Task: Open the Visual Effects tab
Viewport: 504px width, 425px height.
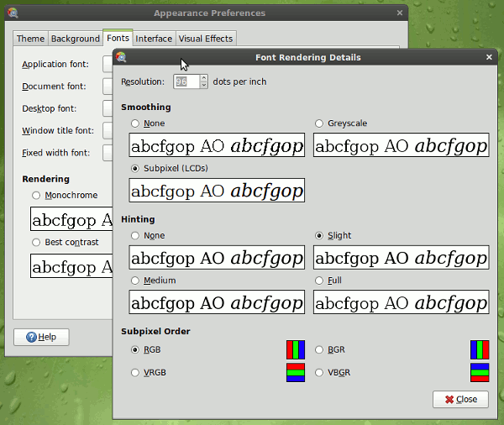Action: tap(206, 39)
